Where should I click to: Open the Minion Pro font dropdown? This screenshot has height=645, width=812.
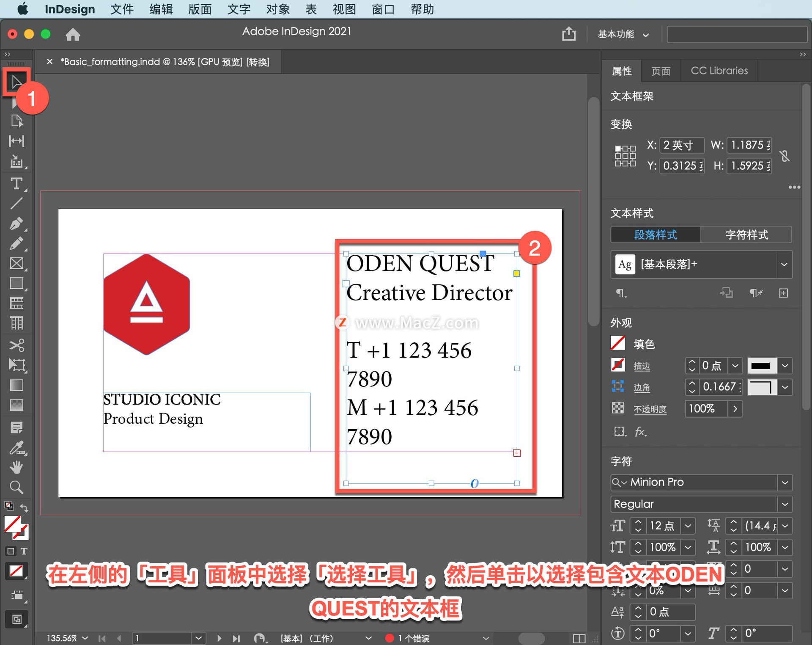(785, 482)
